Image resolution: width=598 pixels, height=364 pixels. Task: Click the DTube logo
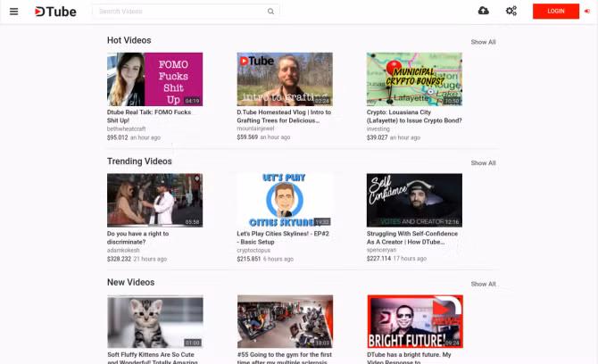55,12
